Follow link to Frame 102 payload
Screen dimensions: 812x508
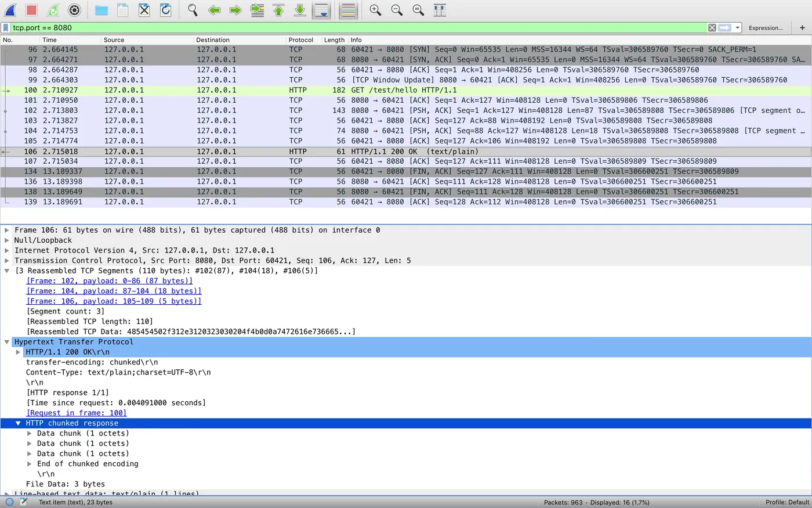pos(110,281)
